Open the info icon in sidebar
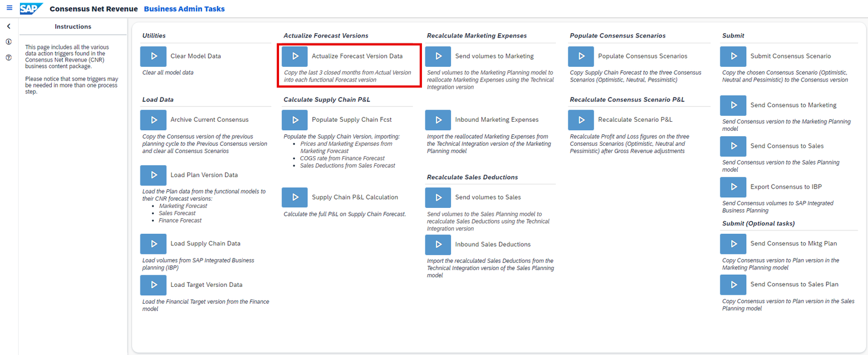This screenshot has width=868, height=355. (9, 42)
